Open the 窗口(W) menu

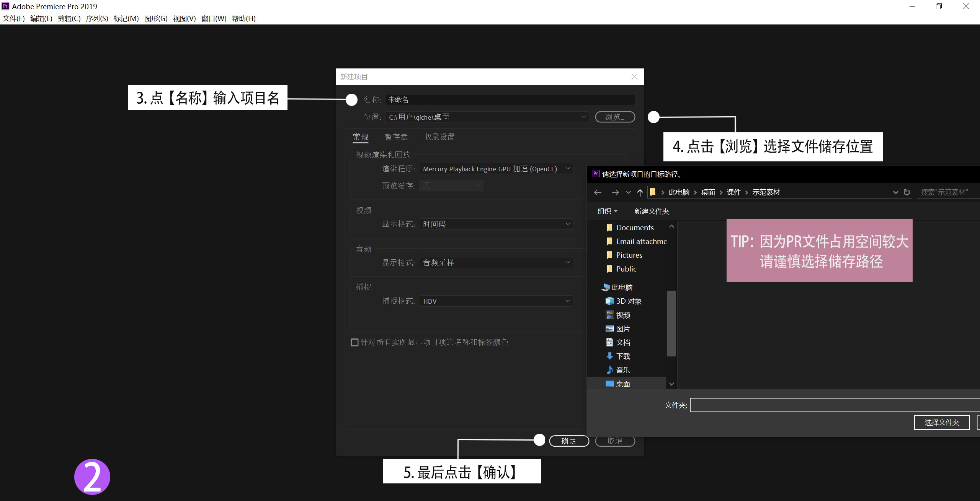click(x=214, y=18)
